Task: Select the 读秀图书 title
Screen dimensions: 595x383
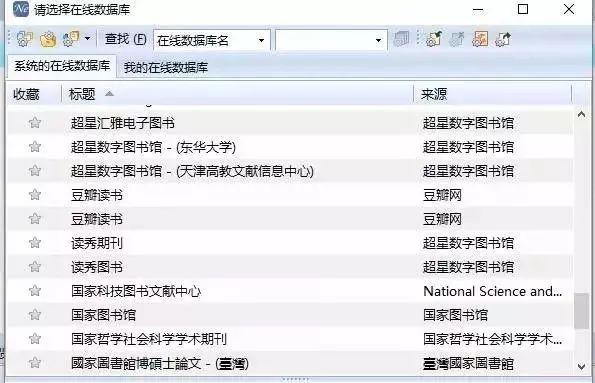Action: (97, 267)
